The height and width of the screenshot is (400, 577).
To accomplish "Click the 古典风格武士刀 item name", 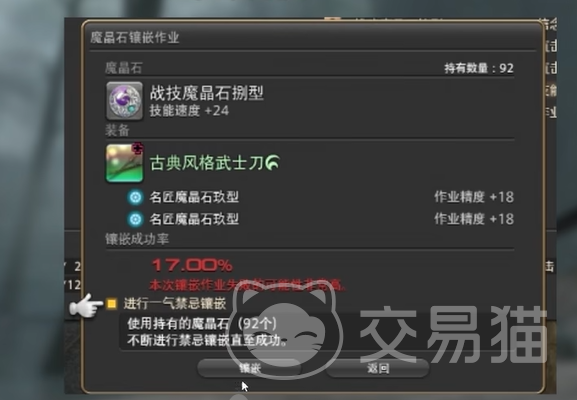I will click(207, 163).
